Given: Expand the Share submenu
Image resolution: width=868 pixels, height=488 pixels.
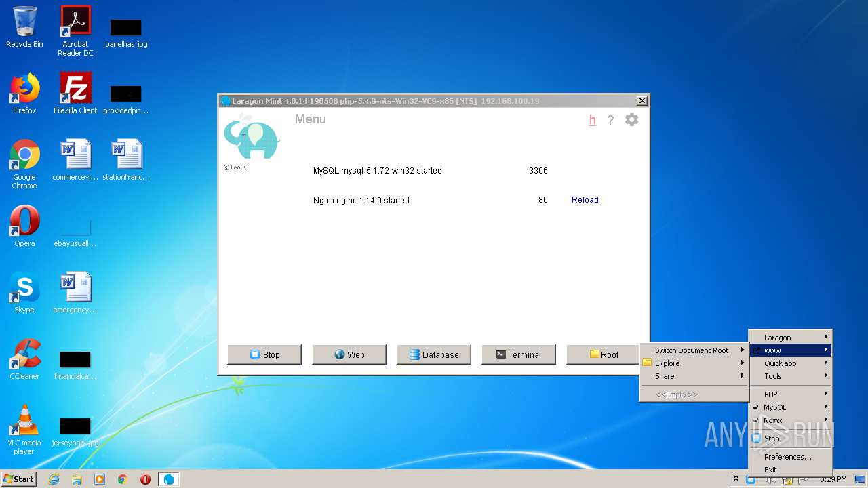Looking at the screenshot, I should [x=694, y=376].
